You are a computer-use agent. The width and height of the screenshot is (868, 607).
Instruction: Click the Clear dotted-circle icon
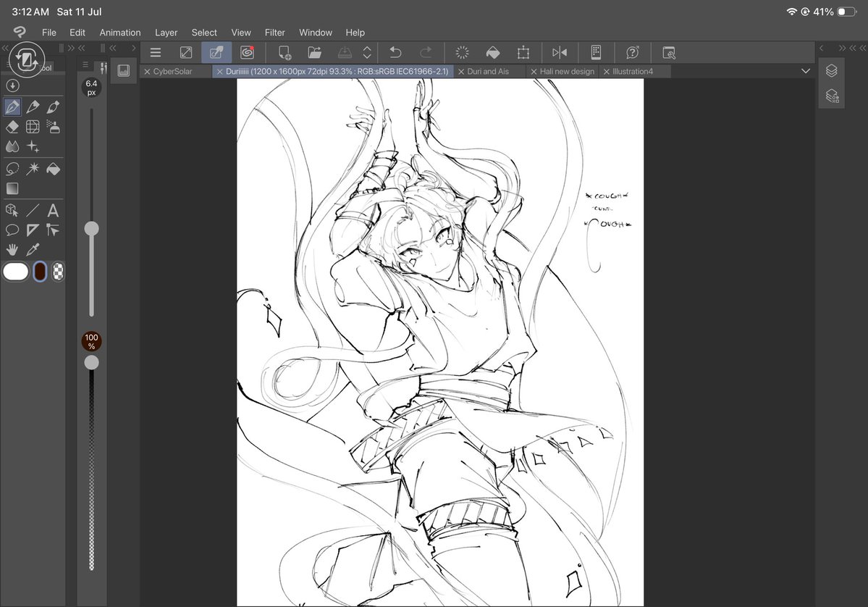coord(462,53)
